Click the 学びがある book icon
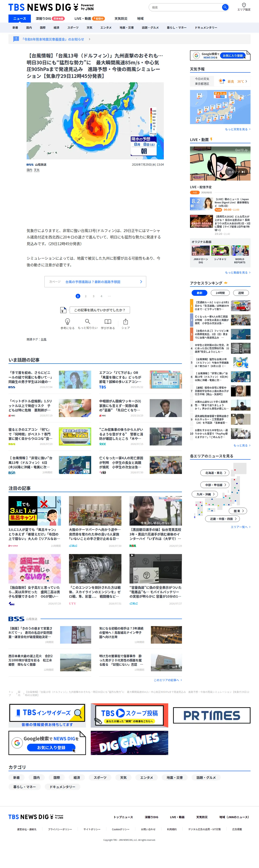259x868 pixels. [x=108, y=321]
